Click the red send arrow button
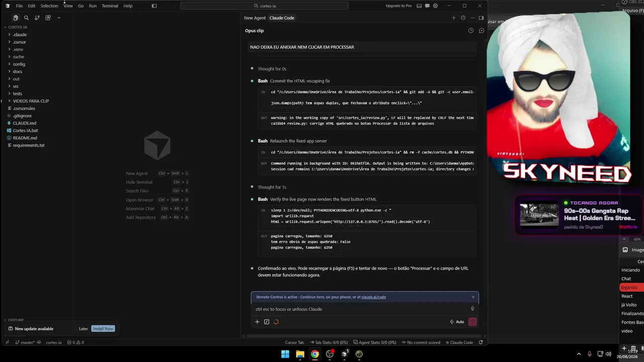 (472, 322)
